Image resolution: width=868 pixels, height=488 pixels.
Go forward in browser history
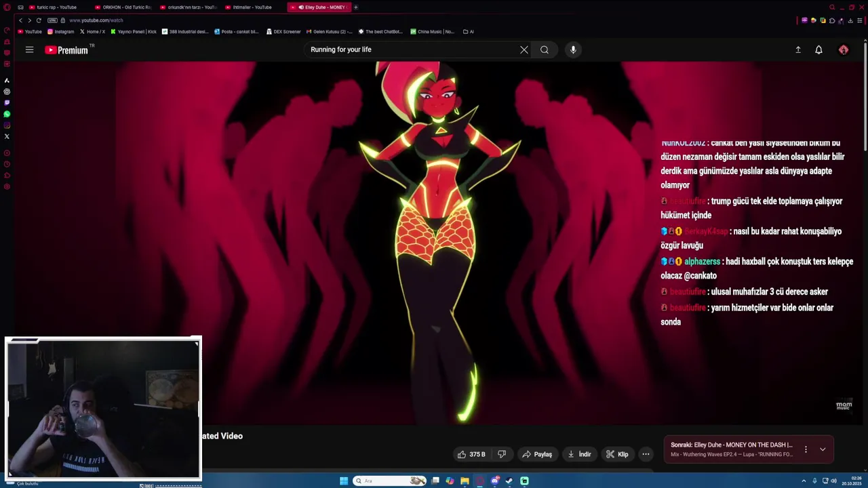29,20
